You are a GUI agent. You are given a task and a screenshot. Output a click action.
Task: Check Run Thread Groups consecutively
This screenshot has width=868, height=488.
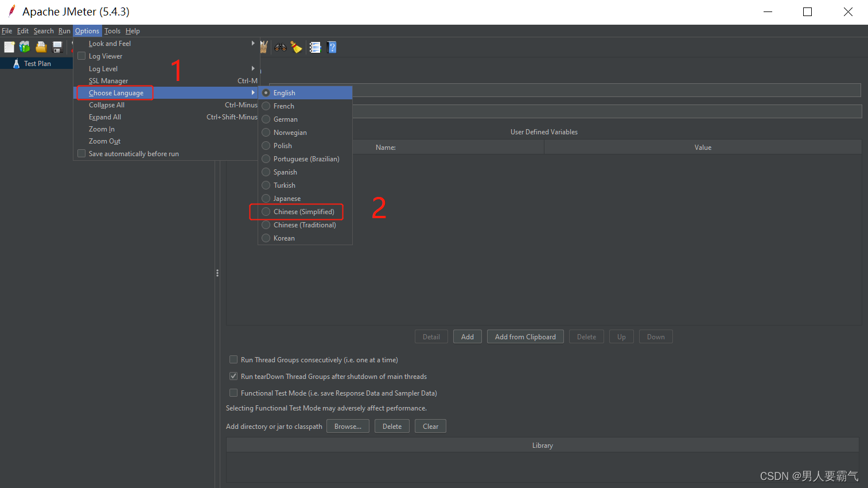[x=233, y=359]
